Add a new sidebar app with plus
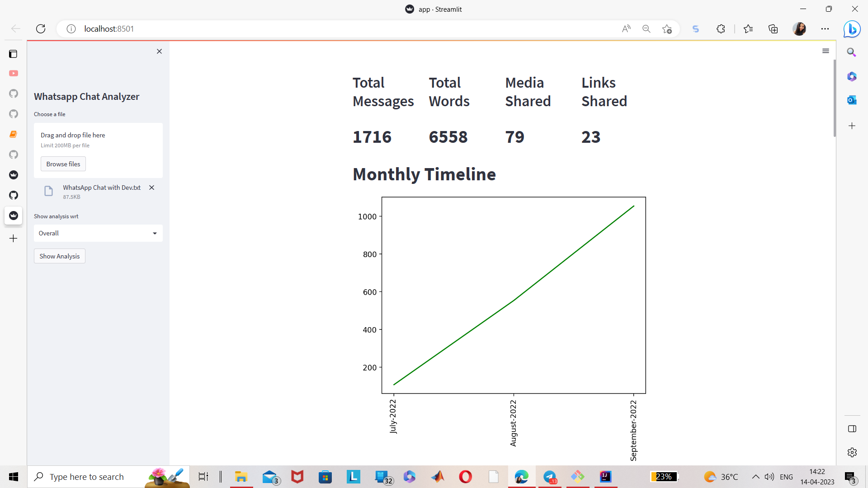 [x=852, y=126]
